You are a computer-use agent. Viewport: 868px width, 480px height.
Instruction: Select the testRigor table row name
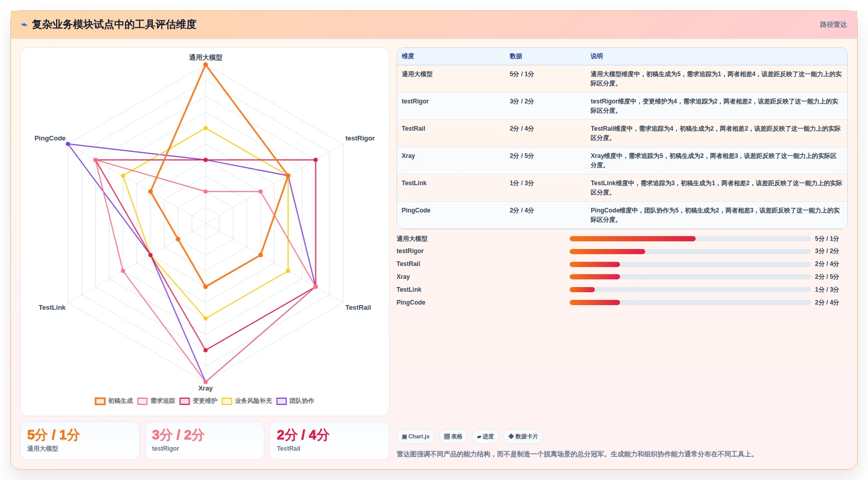(x=415, y=101)
